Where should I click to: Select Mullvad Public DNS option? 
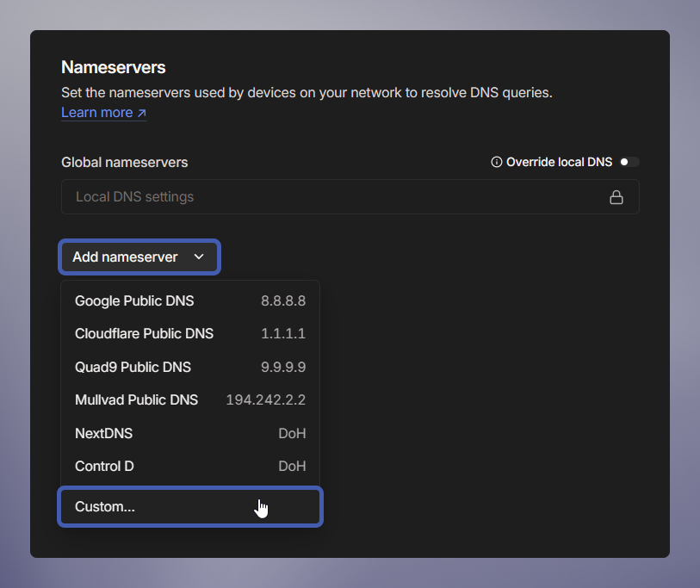click(190, 399)
